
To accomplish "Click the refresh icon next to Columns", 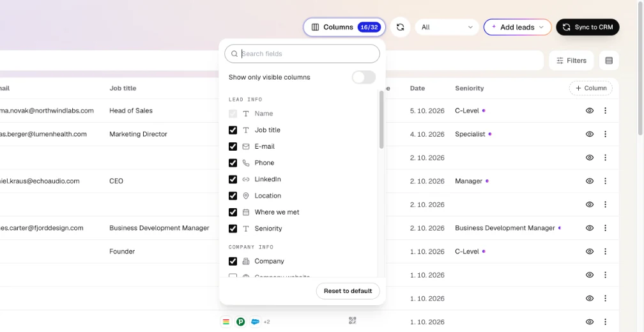I will coord(400,27).
